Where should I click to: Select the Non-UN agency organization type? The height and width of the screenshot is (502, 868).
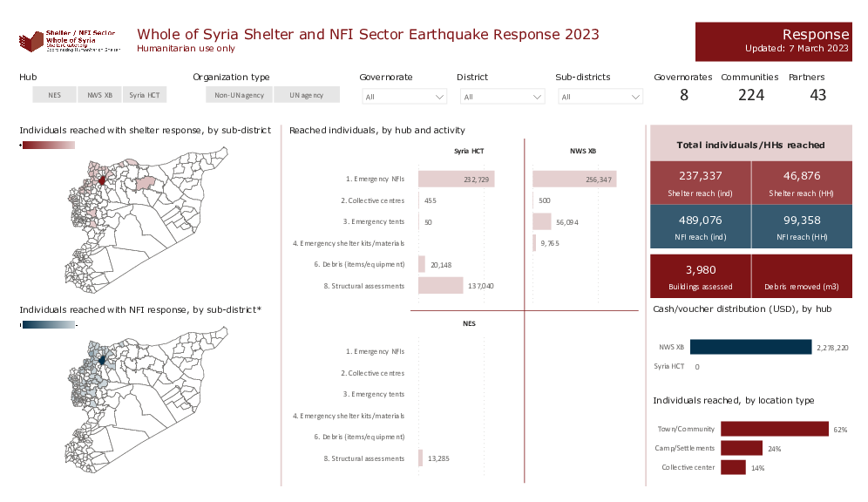[240, 96]
